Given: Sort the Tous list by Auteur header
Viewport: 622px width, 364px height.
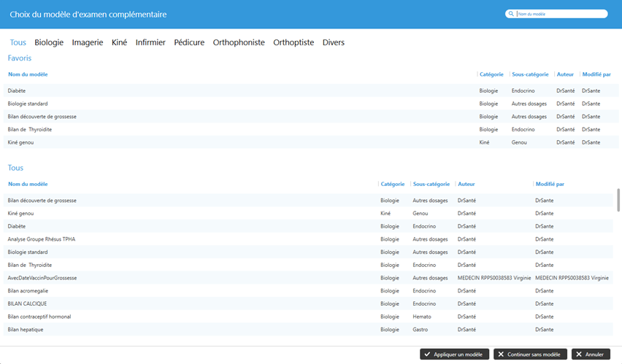Looking at the screenshot, I should 466,184.
